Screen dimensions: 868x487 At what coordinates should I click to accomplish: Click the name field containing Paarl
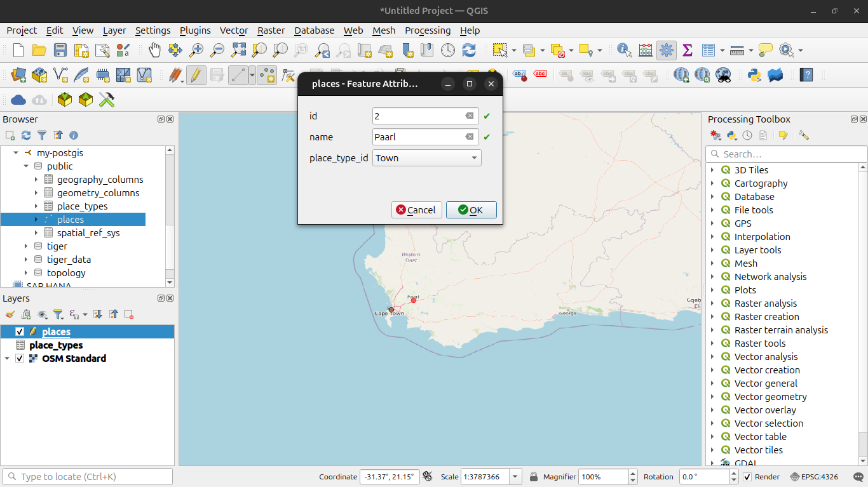pyautogui.click(x=417, y=137)
